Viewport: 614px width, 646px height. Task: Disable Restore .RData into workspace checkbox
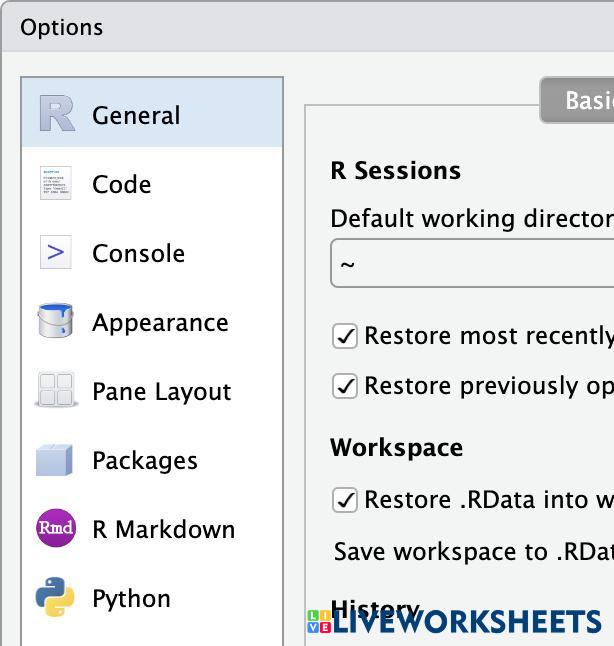click(x=345, y=500)
